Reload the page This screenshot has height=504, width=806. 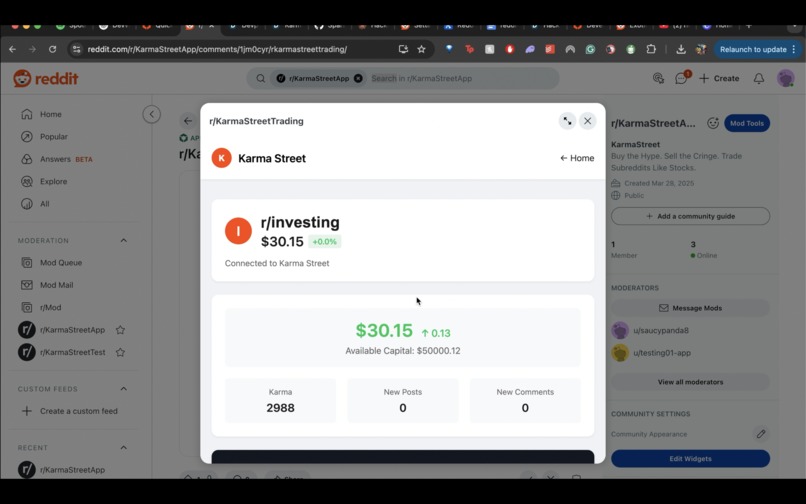click(52, 49)
